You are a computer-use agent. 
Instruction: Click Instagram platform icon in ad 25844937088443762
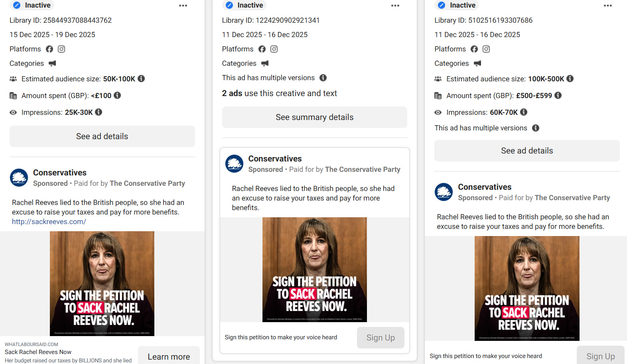coord(61,49)
